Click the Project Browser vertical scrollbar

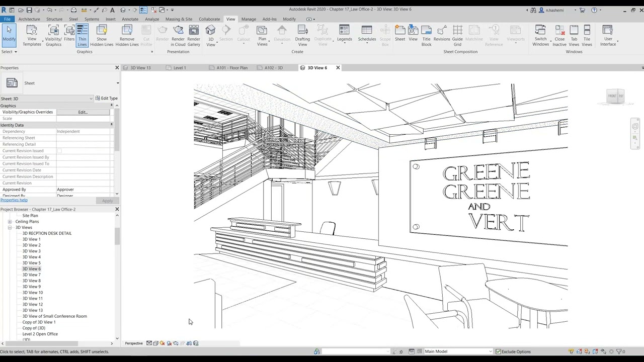click(117, 236)
